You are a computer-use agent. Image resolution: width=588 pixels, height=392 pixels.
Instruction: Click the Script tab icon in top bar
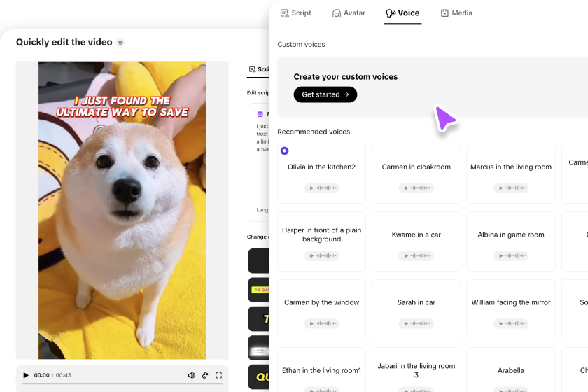coord(285,13)
